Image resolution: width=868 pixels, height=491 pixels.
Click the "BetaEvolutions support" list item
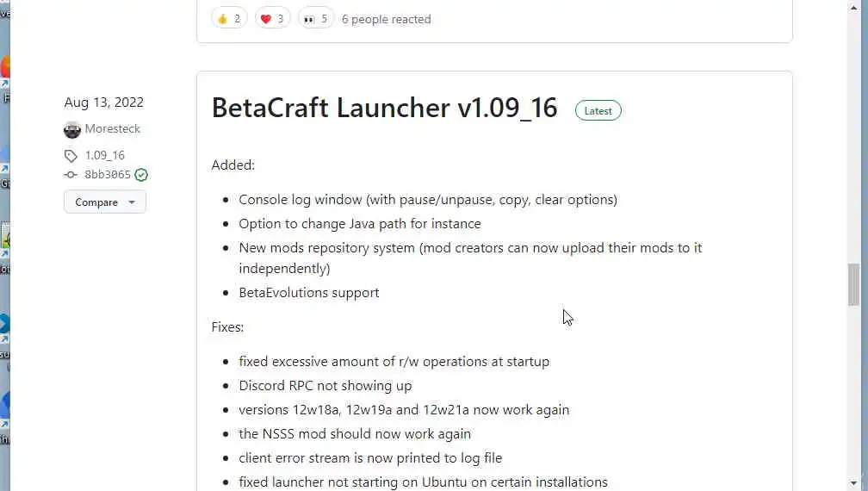(x=308, y=293)
